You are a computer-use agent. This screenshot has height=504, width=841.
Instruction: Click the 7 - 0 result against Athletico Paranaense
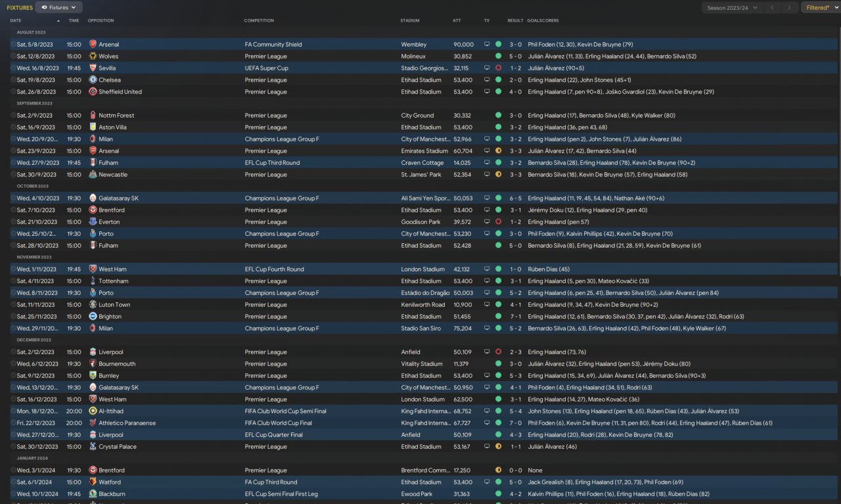point(515,423)
